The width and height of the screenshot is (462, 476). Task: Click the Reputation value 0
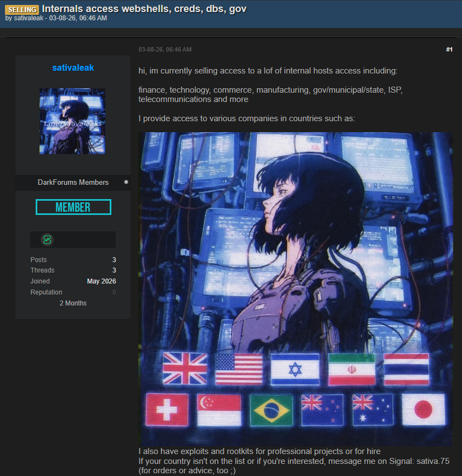point(114,292)
